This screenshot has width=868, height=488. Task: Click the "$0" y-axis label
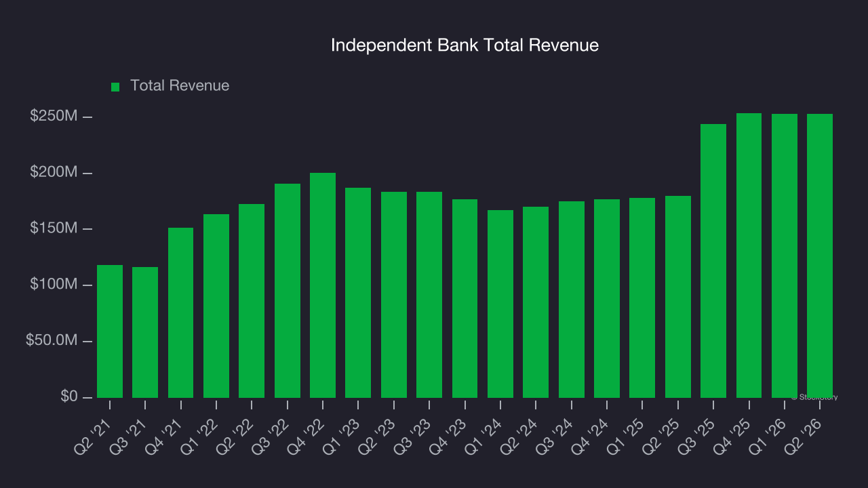coord(68,396)
